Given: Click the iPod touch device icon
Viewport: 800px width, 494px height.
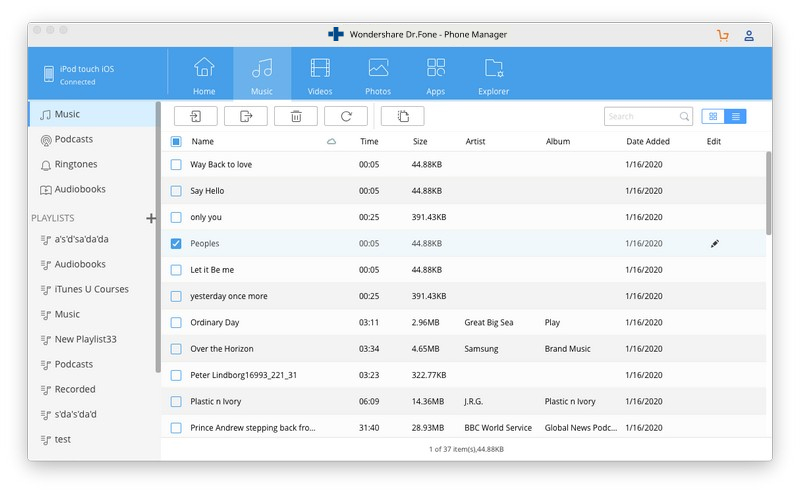Looking at the screenshot, I should tap(48, 74).
